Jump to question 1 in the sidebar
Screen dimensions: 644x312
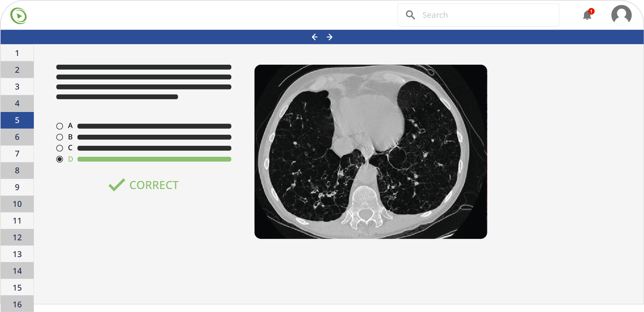tap(17, 53)
